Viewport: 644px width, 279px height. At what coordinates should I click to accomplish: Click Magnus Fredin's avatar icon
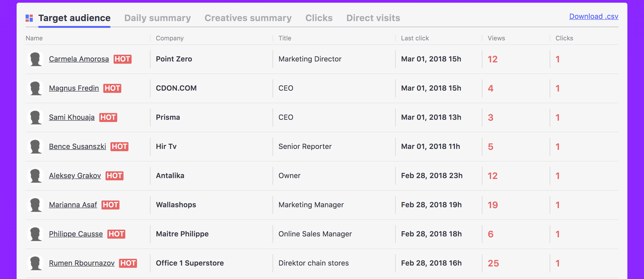click(x=35, y=88)
